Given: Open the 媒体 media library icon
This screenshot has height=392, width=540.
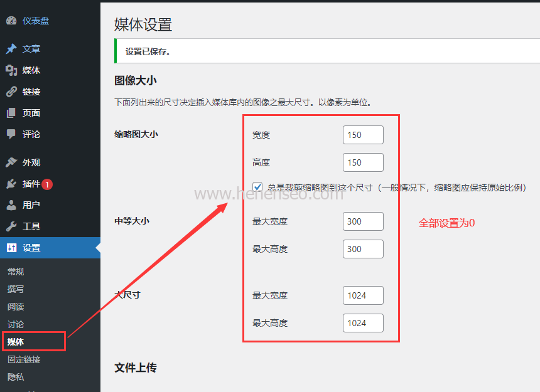Looking at the screenshot, I should [x=10, y=70].
